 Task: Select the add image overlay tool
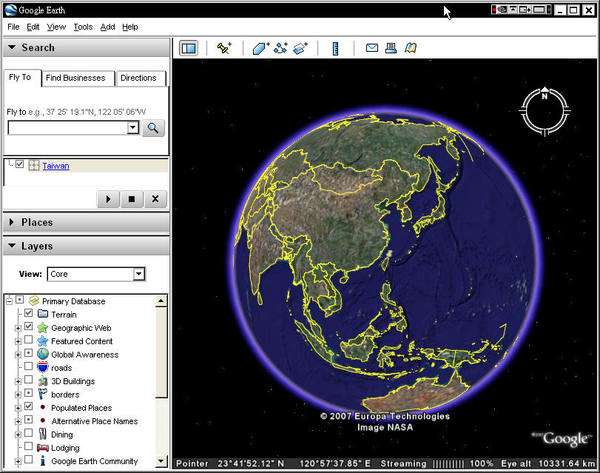(300, 48)
